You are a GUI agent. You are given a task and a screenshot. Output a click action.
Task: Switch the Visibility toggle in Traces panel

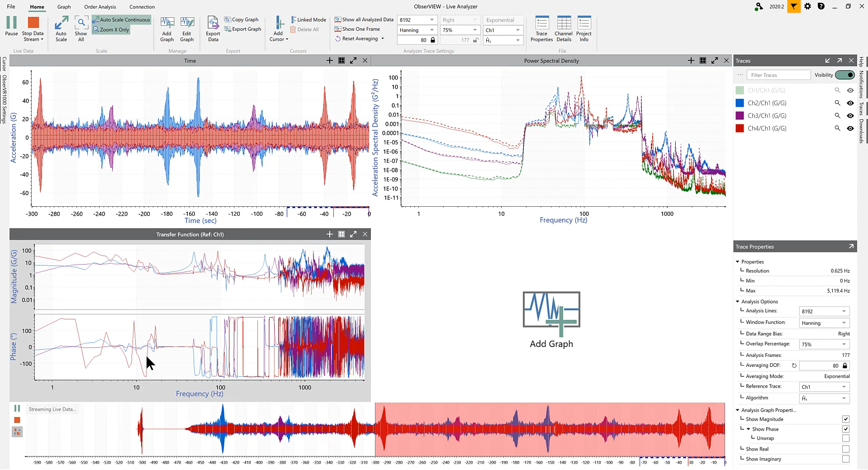(x=845, y=75)
